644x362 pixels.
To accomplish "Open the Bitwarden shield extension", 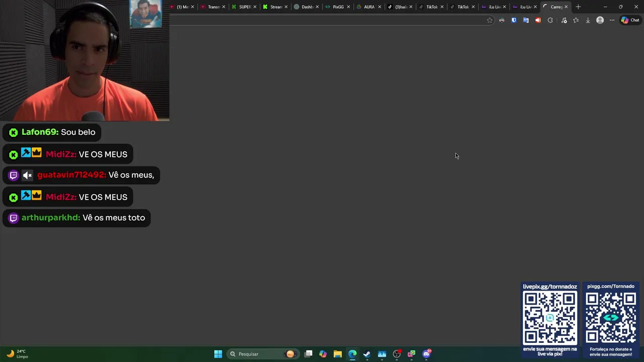I will 514,20.
